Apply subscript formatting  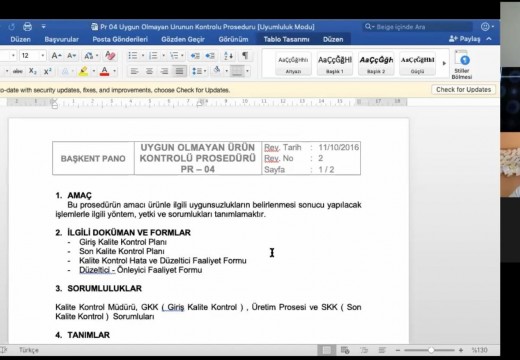33,71
